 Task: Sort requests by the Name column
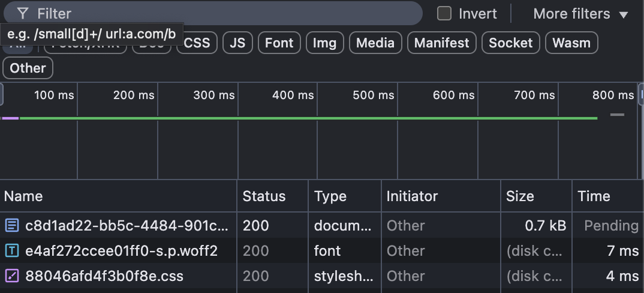24,196
